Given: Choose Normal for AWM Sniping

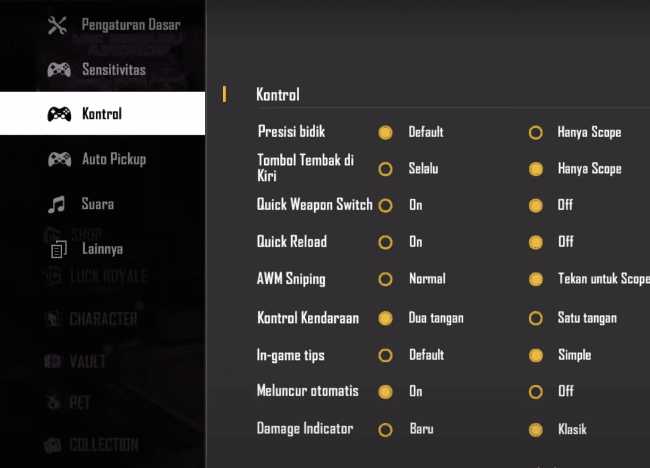Looking at the screenshot, I should [385, 279].
